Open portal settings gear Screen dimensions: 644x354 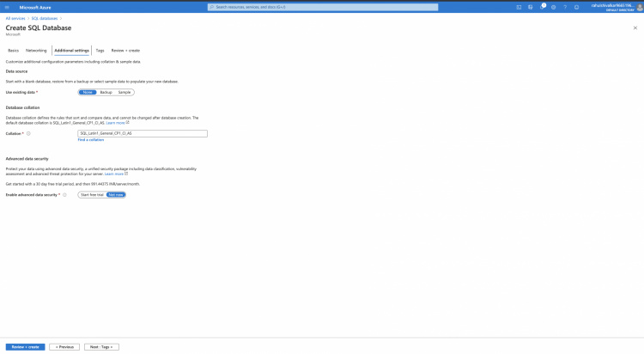point(554,6)
